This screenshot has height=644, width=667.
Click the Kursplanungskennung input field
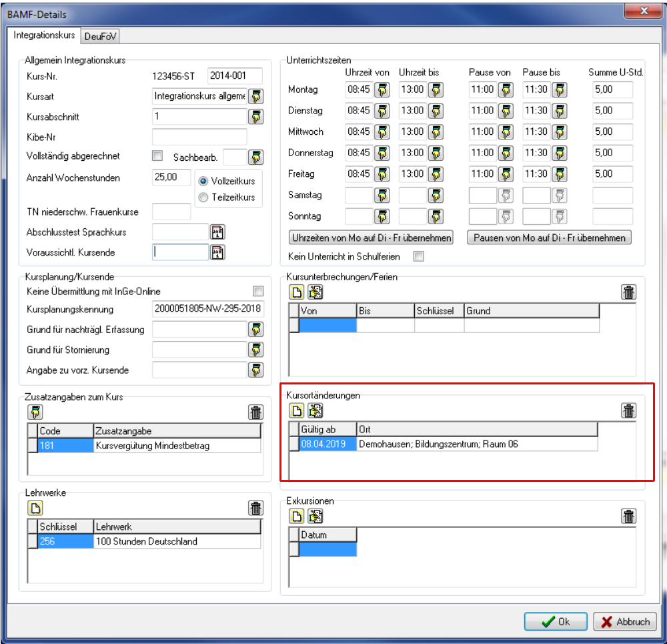pos(207,308)
